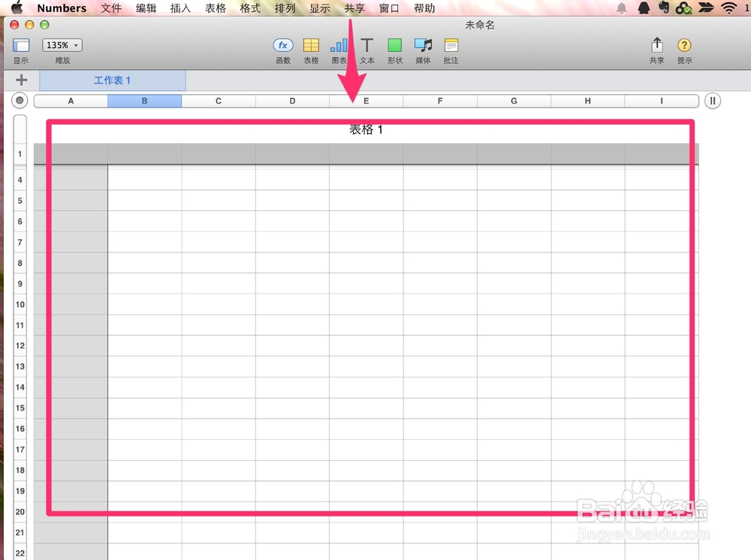This screenshot has width=751, height=560.
Task: Select row 21 header
Action: click(20, 532)
